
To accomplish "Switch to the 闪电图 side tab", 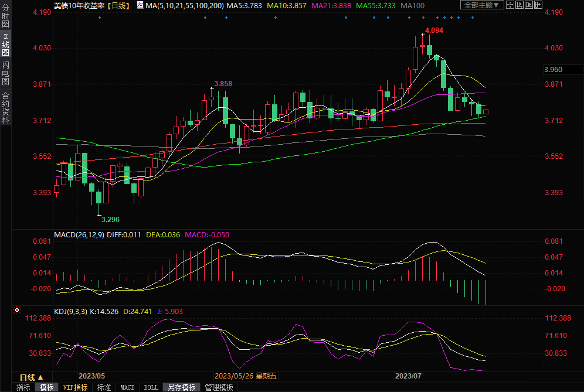I will coord(6,73).
